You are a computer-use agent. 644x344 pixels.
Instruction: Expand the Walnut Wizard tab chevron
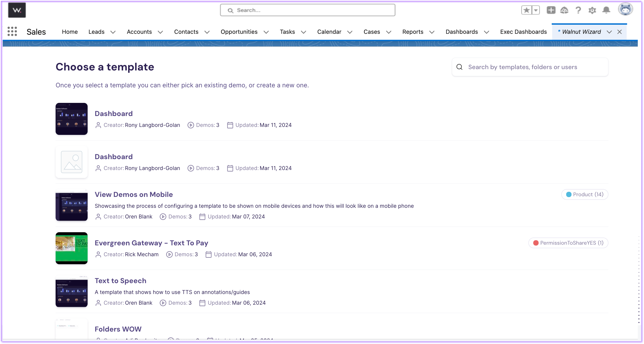609,32
